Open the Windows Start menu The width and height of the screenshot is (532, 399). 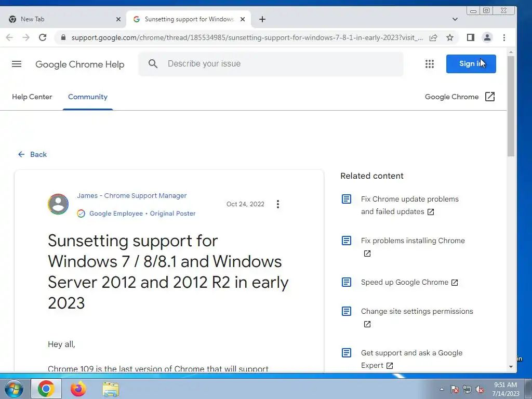pyautogui.click(x=14, y=389)
